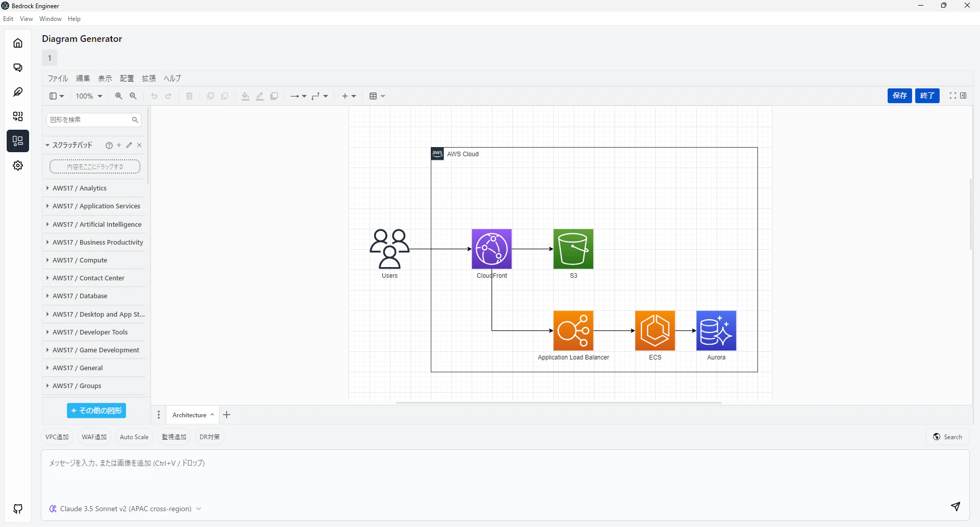Viewport: 980px width, 527px height.
Task: Click the その他の図形 more shapes button
Action: coord(96,411)
